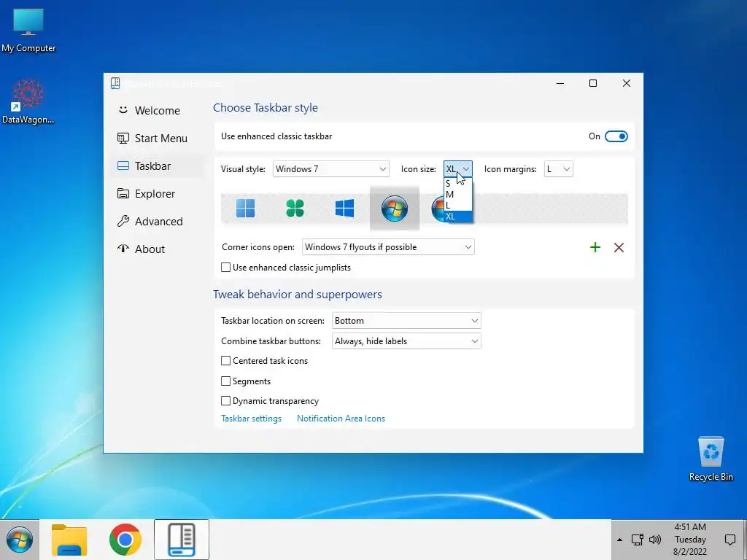Enable Use enhanced classic jumplists checkbox
The width and height of the screenshot is (747, 560).
click(226, 267)
